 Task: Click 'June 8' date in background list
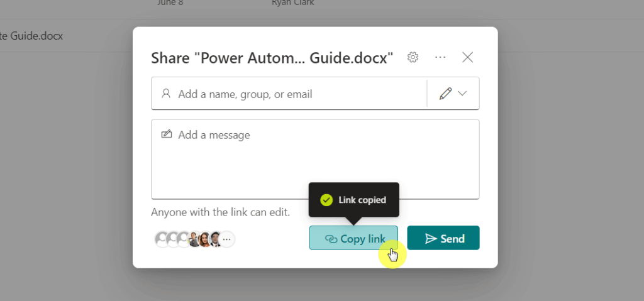pyautogui.click(x=170, y=3)
